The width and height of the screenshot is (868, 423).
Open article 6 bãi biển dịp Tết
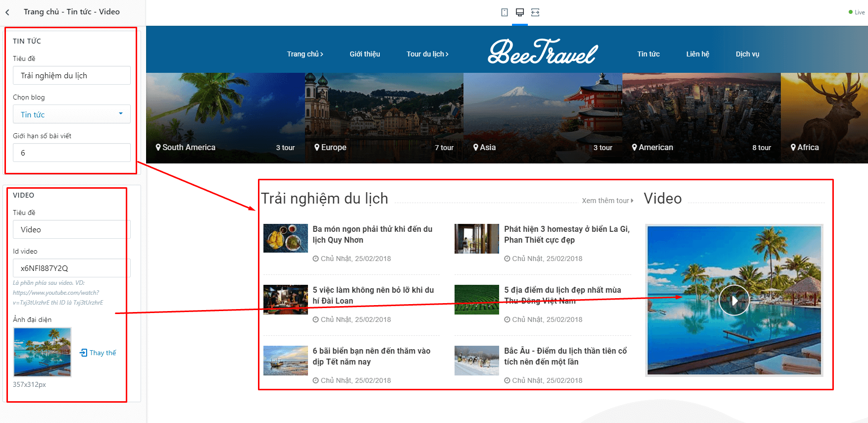coord(371,356)
